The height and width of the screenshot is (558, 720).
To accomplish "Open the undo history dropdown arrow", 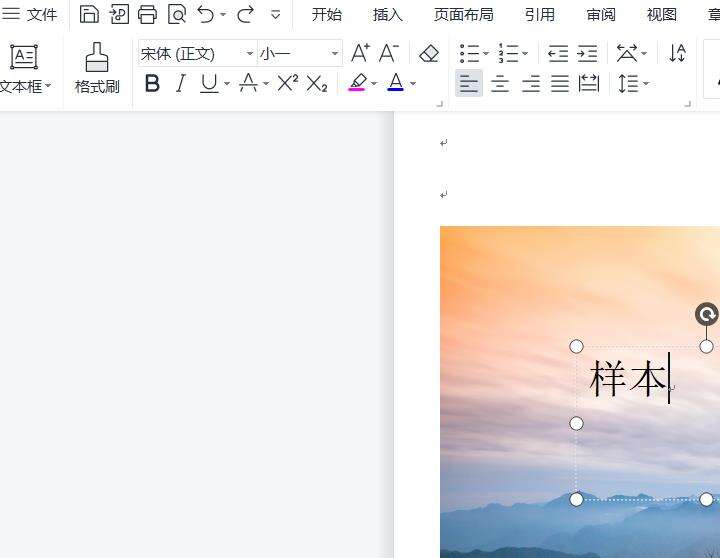I will [x=223, y=15].
